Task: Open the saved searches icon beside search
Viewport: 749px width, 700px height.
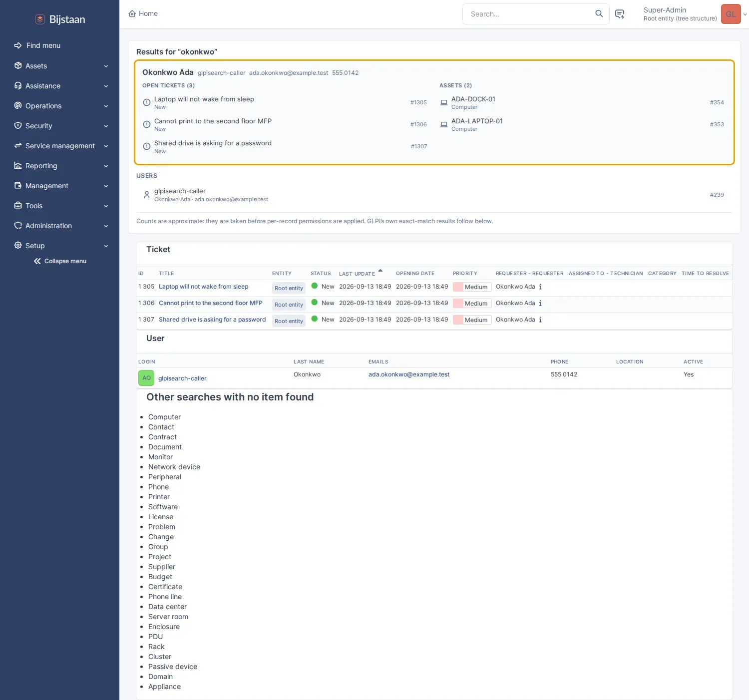Action: [620, 14]
